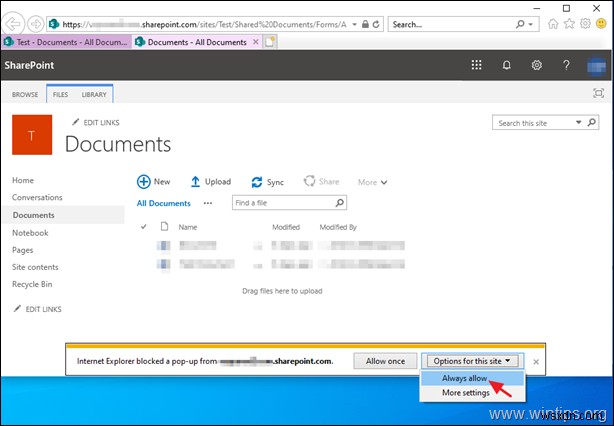Click the browser Forward arrow button
The image size is (614, 426).
(x=35, y=24)
